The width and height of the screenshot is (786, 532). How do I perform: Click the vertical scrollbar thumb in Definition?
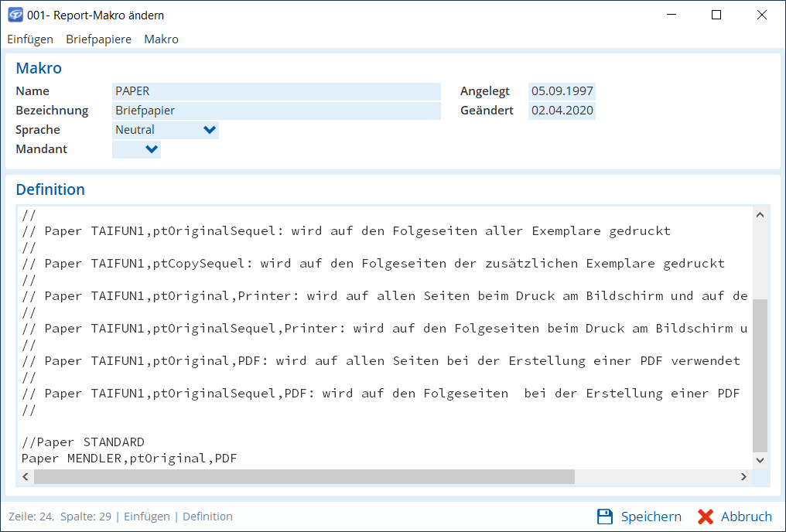pos(760,375)
